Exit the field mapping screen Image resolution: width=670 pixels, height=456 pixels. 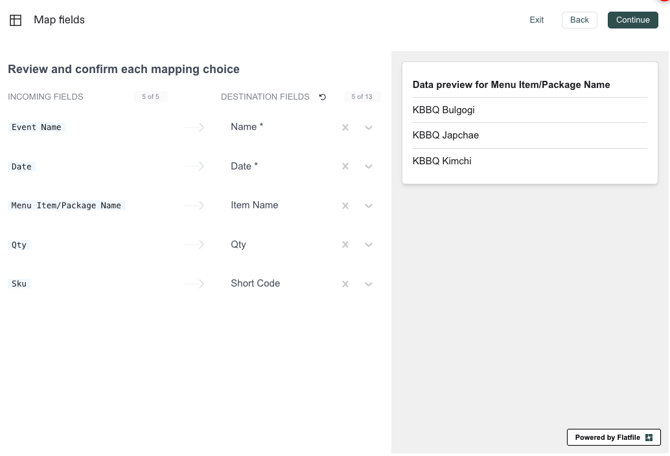coord(536,20)
